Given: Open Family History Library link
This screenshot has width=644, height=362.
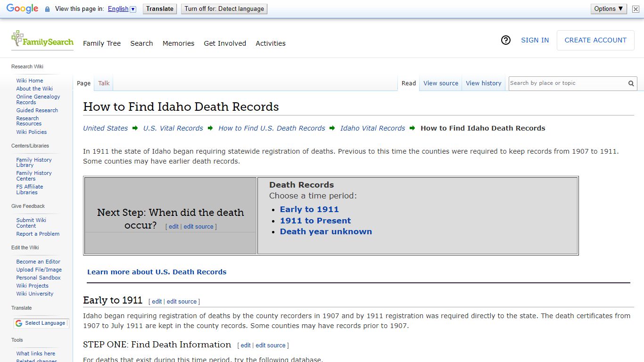Looking at the screenshot, I should click(34, 163).
